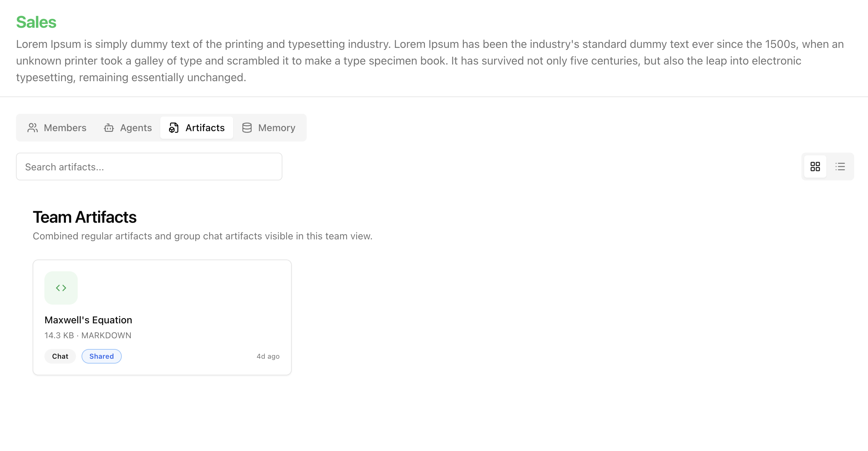Switch to list view layout
Screen dimensions: 868x451
point(840,167)
